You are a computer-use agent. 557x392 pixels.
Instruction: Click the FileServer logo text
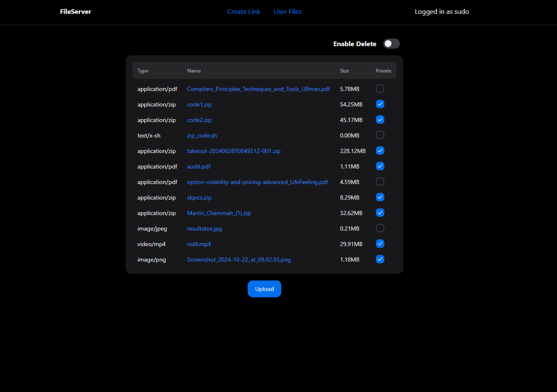(x=75, y=11)
